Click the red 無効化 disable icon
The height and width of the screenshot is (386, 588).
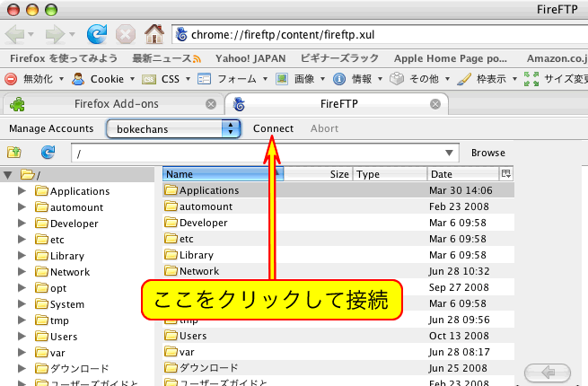(x=11, y=79)
